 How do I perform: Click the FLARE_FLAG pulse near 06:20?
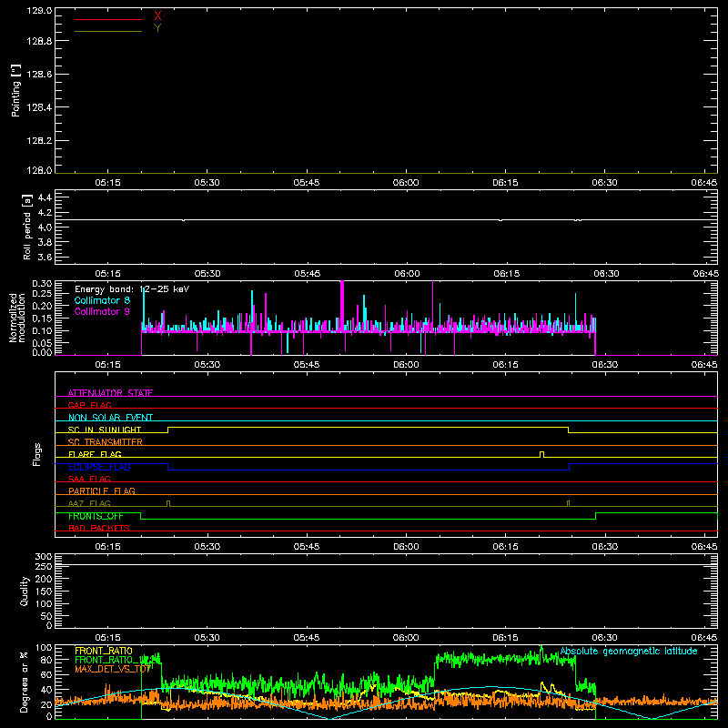click(x=541, y=454)
